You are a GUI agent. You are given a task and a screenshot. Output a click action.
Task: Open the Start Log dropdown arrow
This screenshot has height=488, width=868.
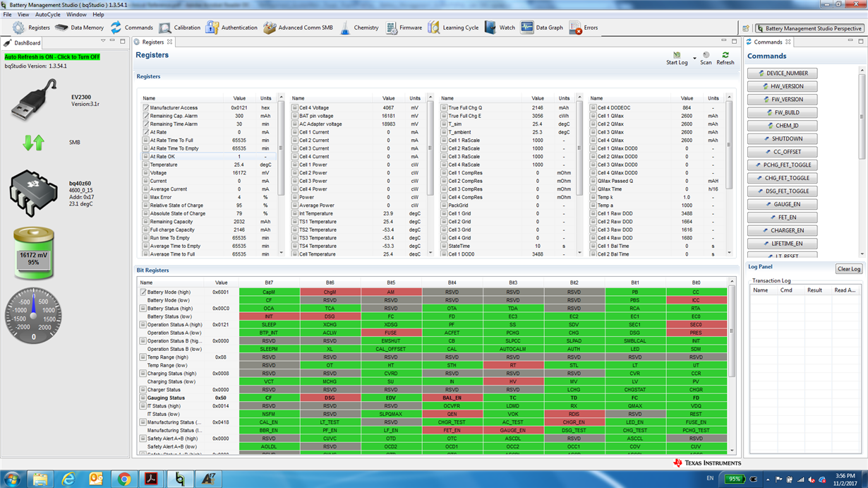(694, 59)
